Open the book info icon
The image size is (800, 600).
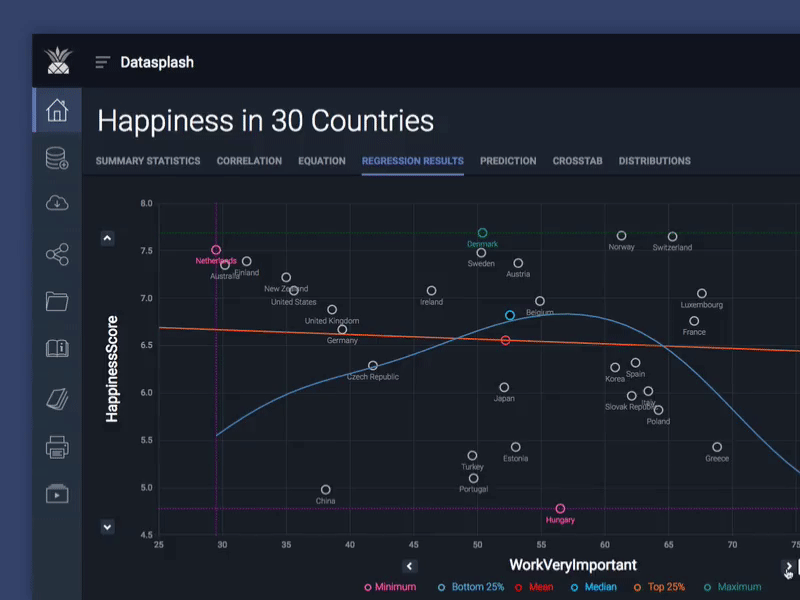pos(57,347)
